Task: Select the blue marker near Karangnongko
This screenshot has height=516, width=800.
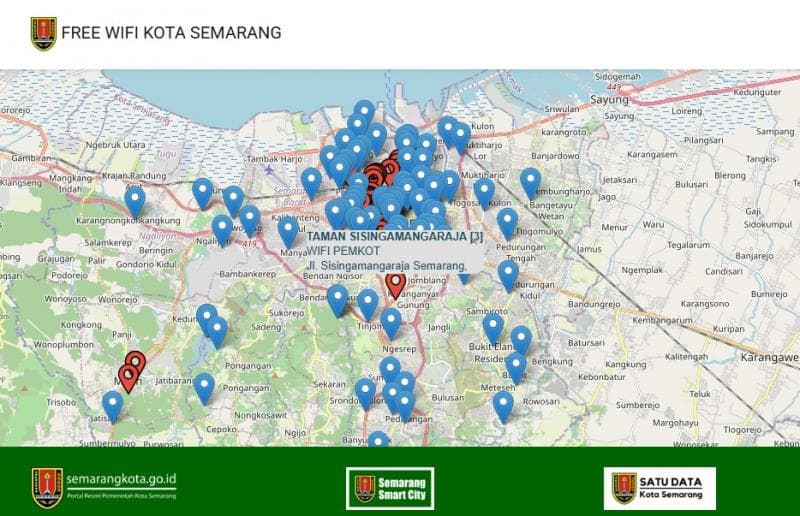Action: tap(135, 201)
